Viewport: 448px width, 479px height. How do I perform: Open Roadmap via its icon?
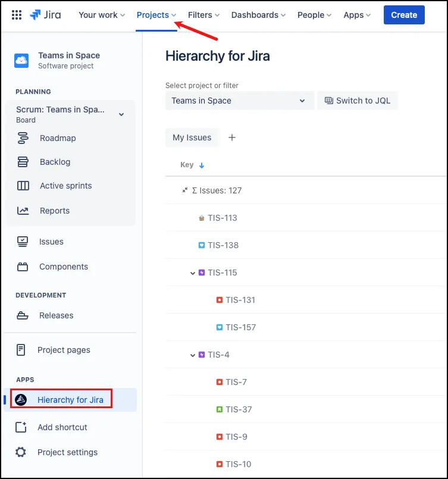23,138
